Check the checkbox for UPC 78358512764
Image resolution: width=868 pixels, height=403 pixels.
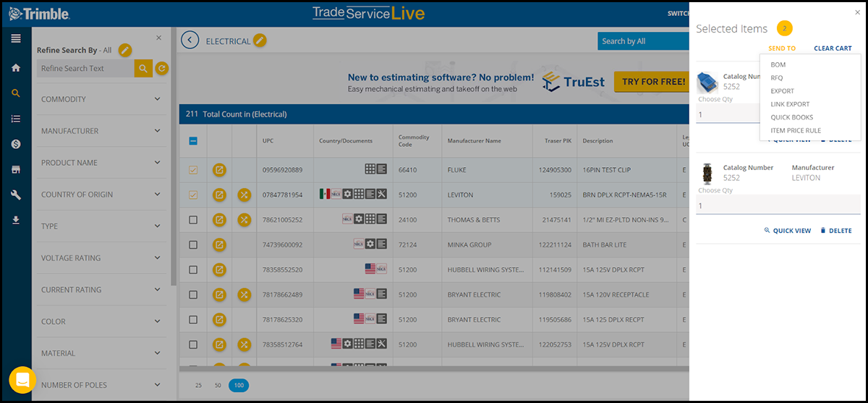pyautogui.click(x=193, y=344)
